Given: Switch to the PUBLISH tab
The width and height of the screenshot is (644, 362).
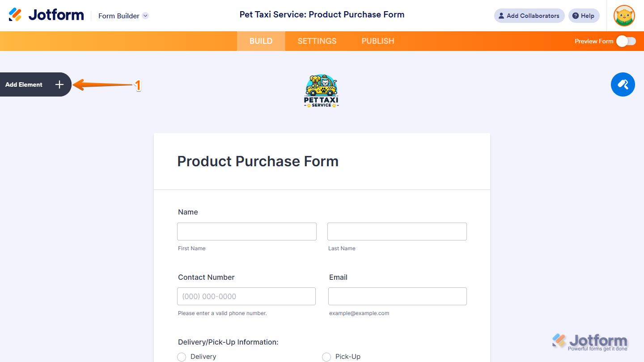Looking at the screenshot, I should point(377,41).
